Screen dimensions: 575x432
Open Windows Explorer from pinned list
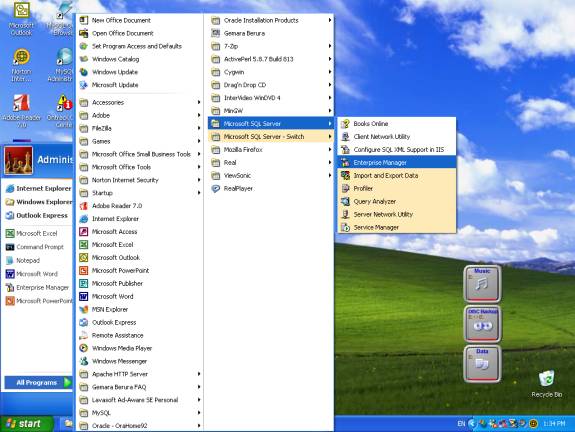(x=38, y=202)
